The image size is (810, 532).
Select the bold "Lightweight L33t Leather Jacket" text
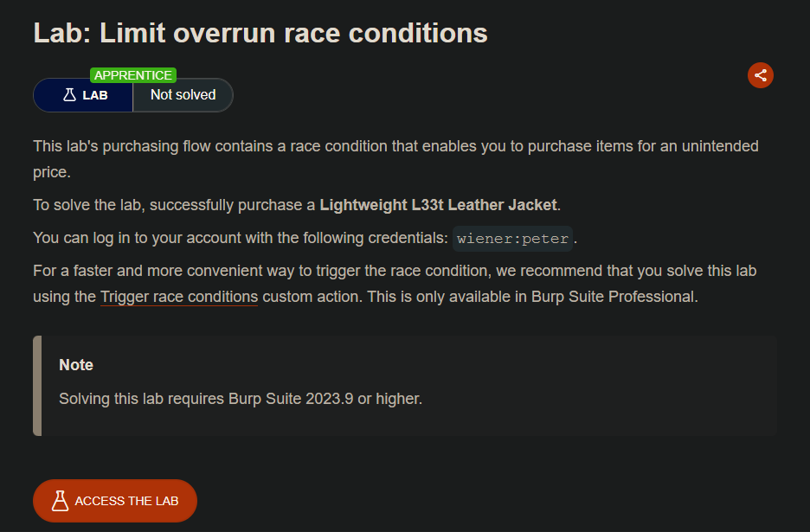click(x=439, y=205)
